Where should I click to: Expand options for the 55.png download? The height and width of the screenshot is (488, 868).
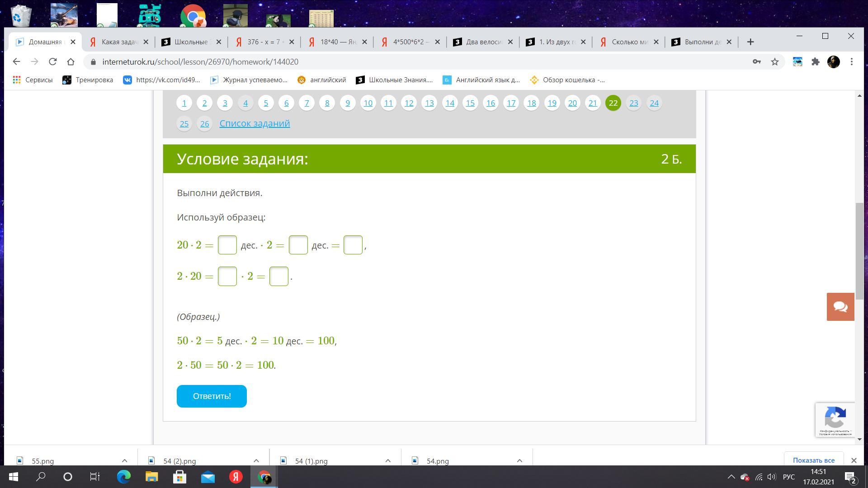point(124,461)
